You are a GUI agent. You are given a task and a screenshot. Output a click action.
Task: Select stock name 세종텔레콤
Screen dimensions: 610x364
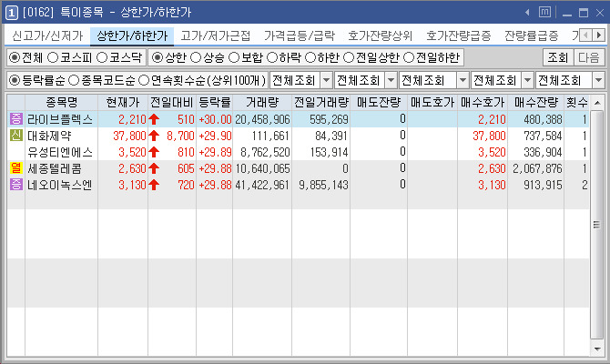[55, 168]
